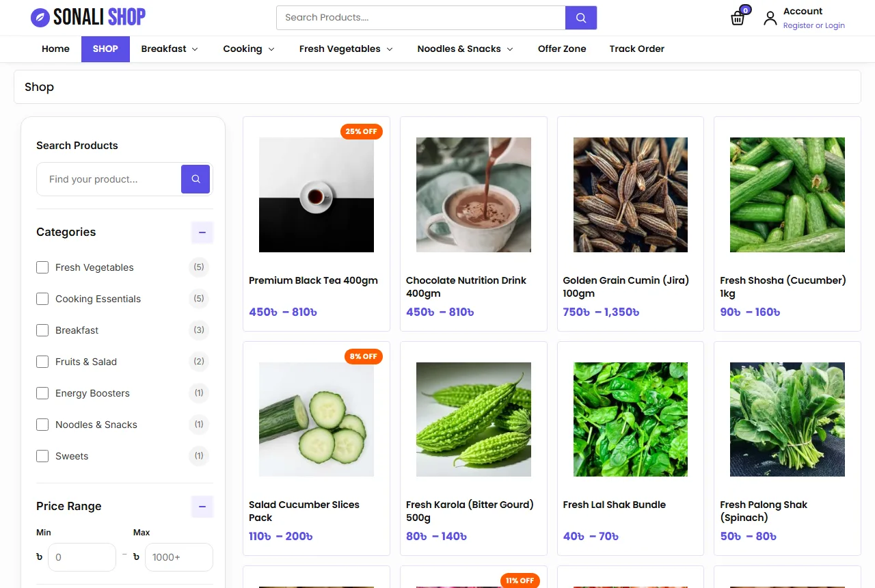The height and width of the screenshot is (588, 875).
Task: Open Golden Grain Cumin (Jira) 100gm title
Action: [626, 286]
